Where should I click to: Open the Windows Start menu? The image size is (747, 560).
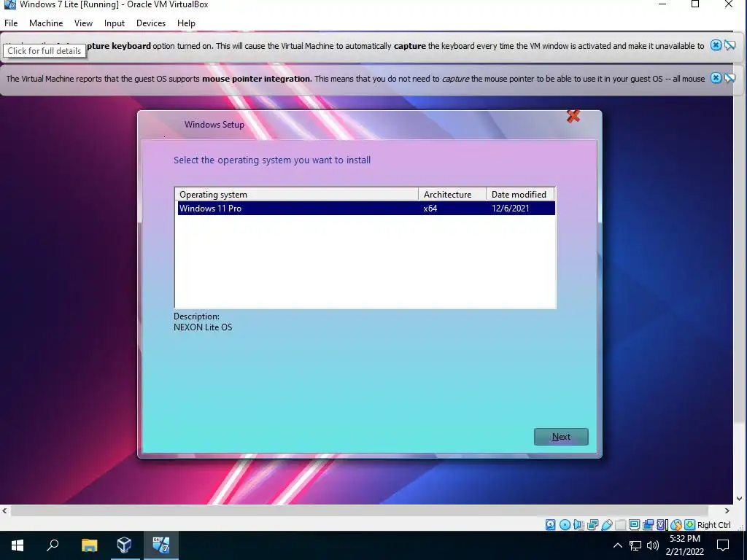tap(18, 545)
